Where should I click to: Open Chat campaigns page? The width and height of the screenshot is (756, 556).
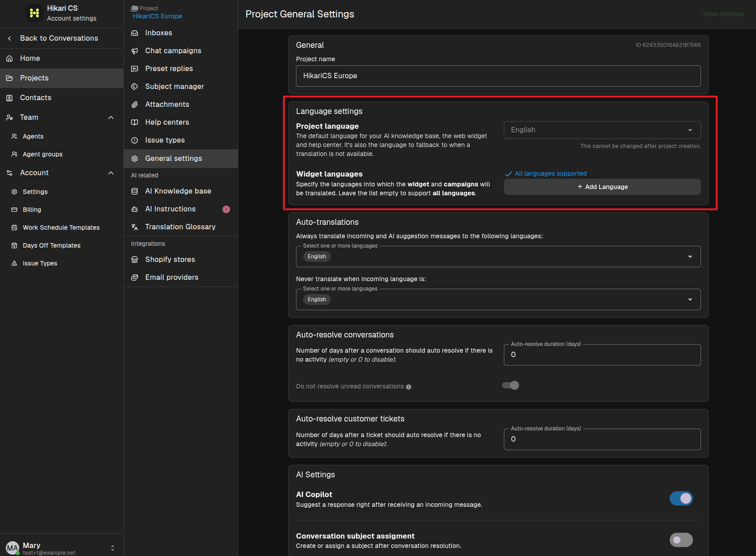tap(181, 51)
